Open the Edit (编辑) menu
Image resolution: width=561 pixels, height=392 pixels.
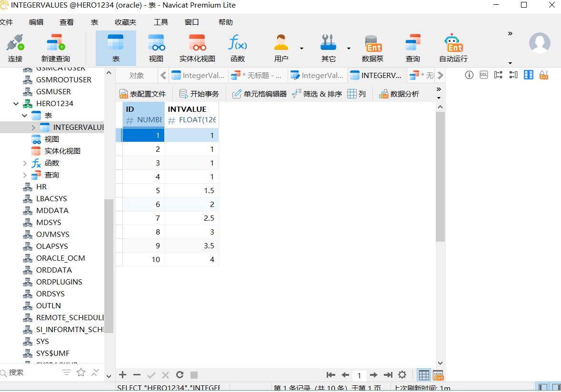pyautogui.click(x=36, y=22)
